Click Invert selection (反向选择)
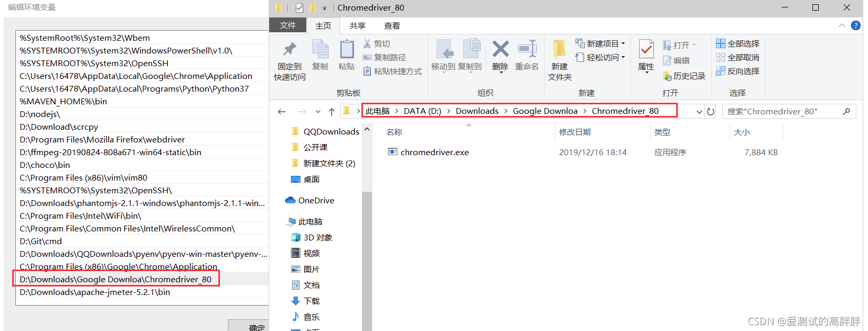This screenshot has height=331, width=868. click(x=738, y=71)
